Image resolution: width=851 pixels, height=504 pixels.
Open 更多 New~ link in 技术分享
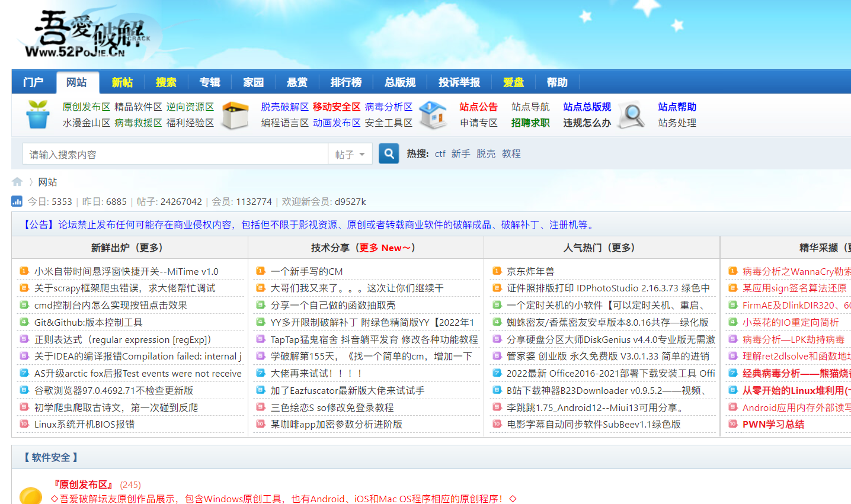click(385, 248)
